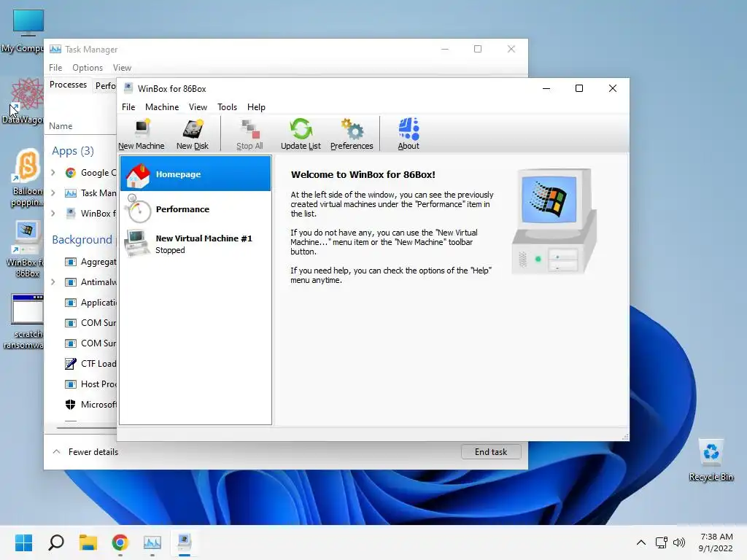
Task: Click the About toolbar icon
Action: pos(409,134)
